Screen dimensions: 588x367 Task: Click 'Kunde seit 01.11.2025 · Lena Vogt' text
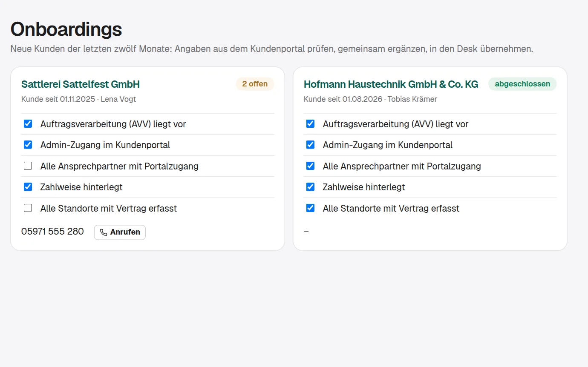(78, 99)
